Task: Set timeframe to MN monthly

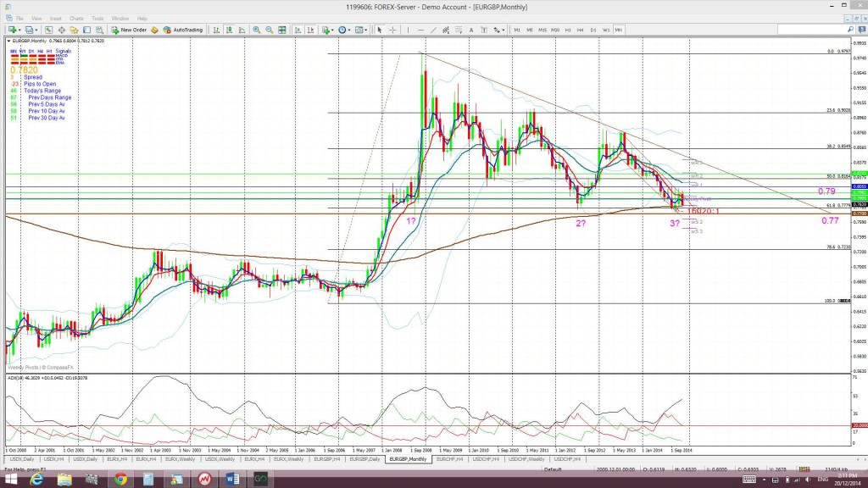Action: click(618, 30)
